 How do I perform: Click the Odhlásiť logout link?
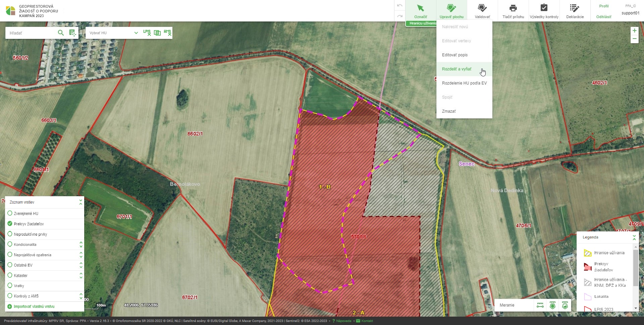click(603, 17)
